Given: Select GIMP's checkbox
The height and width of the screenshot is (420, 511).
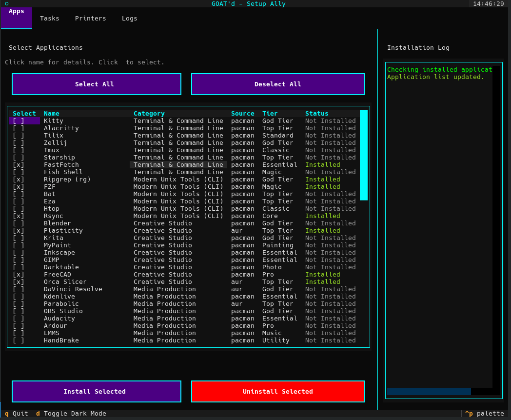Looking at the screenshot, I should tap(18, 260).
